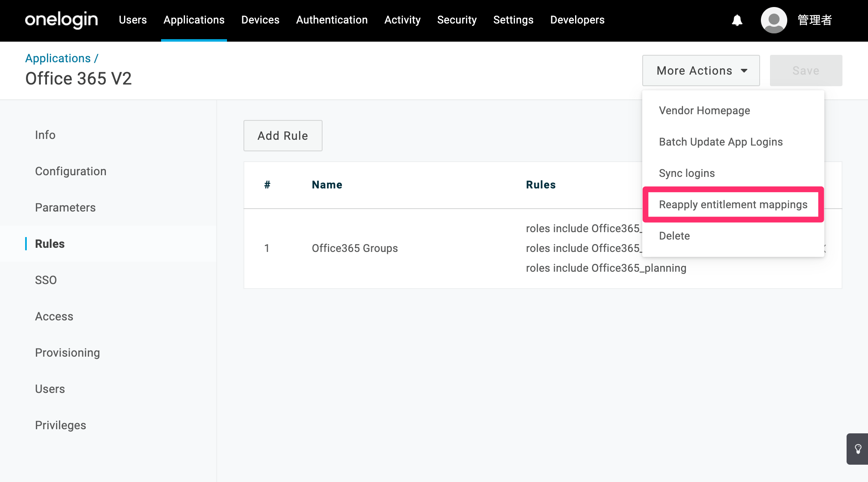Open the Settings navigation menu
Viewport: 868px width, 482px height.
click(513, 20)
